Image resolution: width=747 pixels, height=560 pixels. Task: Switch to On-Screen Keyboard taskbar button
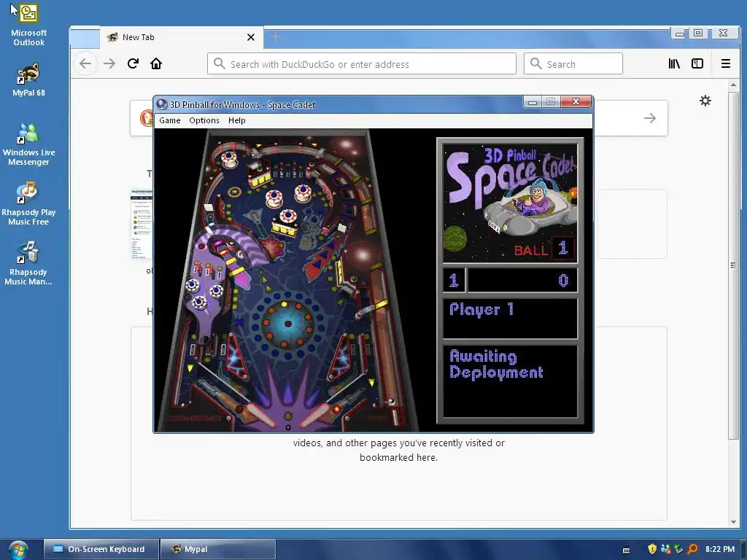[x=101, y=549]
